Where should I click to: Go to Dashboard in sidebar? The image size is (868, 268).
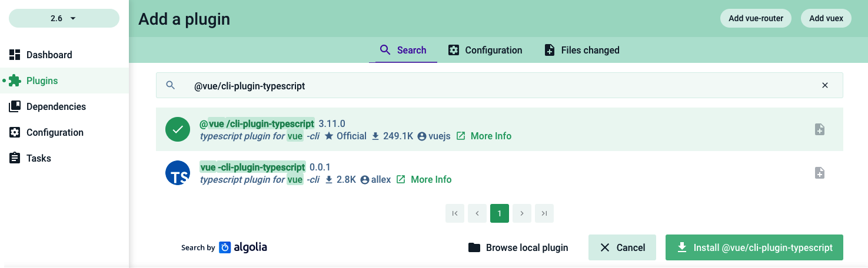(x=64, y=55)
